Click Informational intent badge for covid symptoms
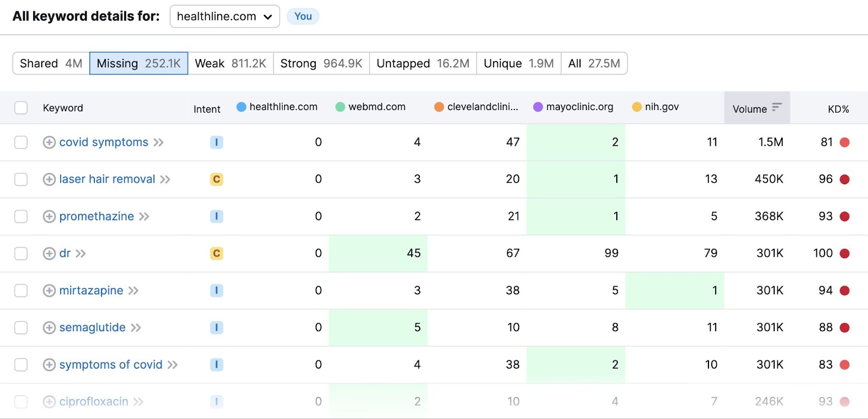This screenshot has height=419, width=868. click(x=216, y=142)
